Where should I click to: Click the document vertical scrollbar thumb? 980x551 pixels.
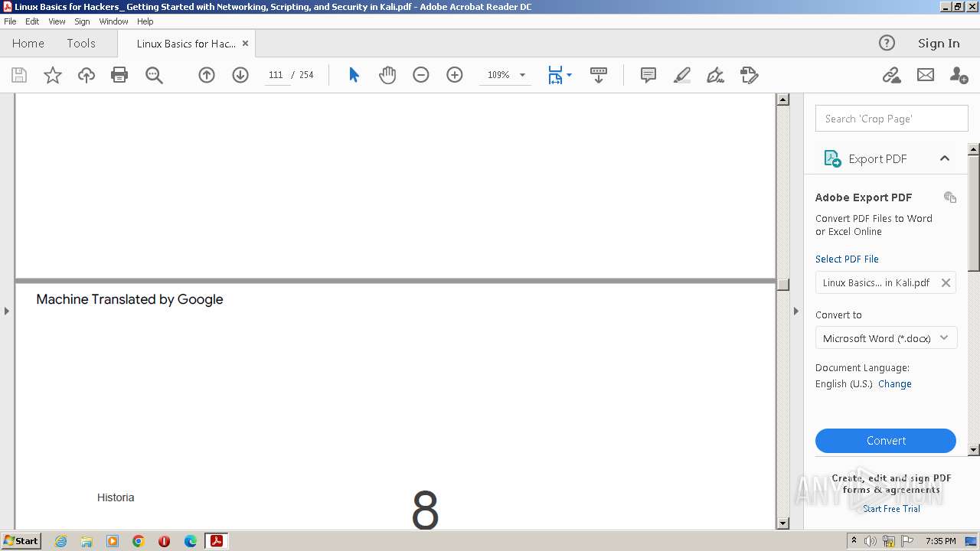click(782, 284)
